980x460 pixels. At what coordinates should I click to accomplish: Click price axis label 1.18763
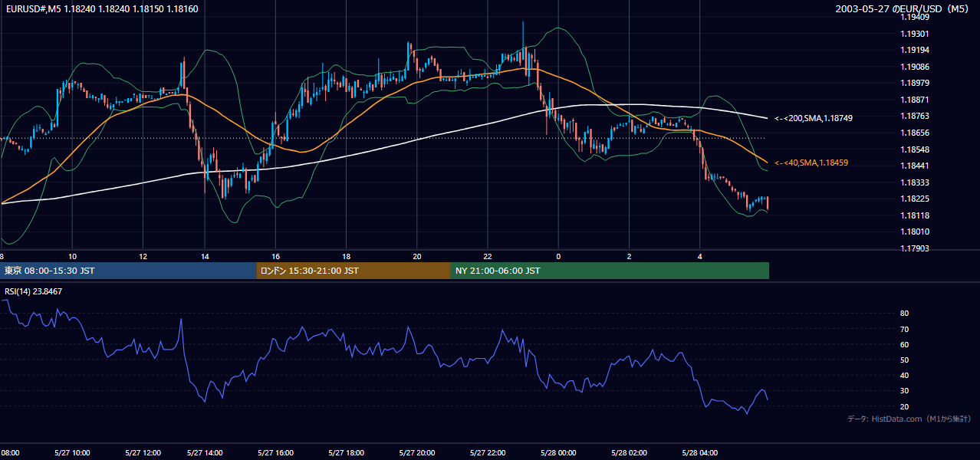tap(916, 117)
